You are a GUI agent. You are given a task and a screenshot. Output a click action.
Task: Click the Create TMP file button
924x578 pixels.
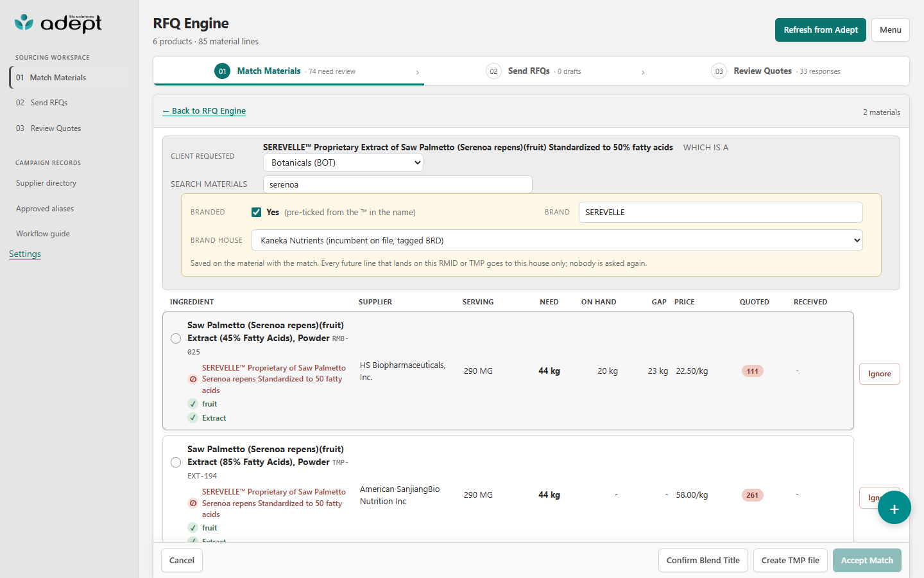[x=791, y=560]
